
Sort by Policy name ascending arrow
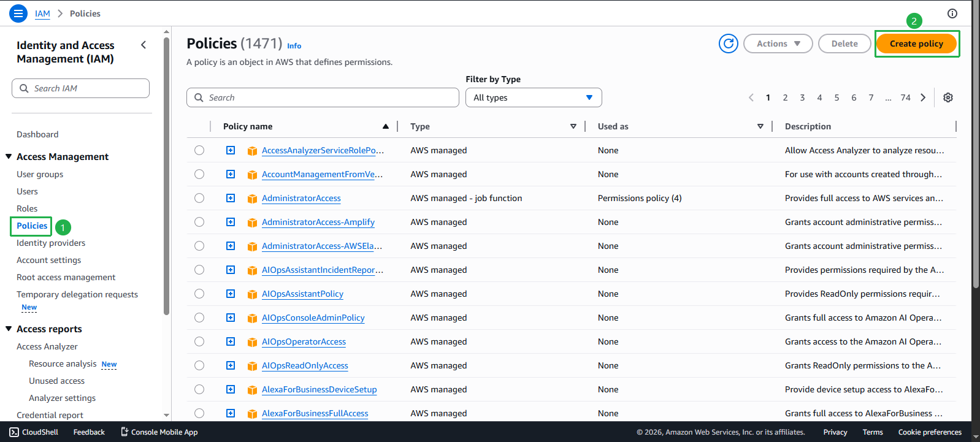(x=386, y=126)
